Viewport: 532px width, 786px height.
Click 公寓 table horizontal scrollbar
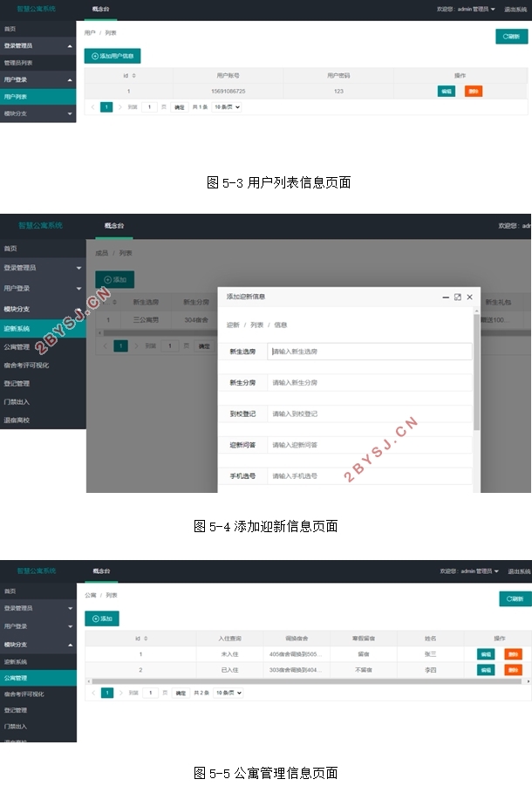coord(307,681)
